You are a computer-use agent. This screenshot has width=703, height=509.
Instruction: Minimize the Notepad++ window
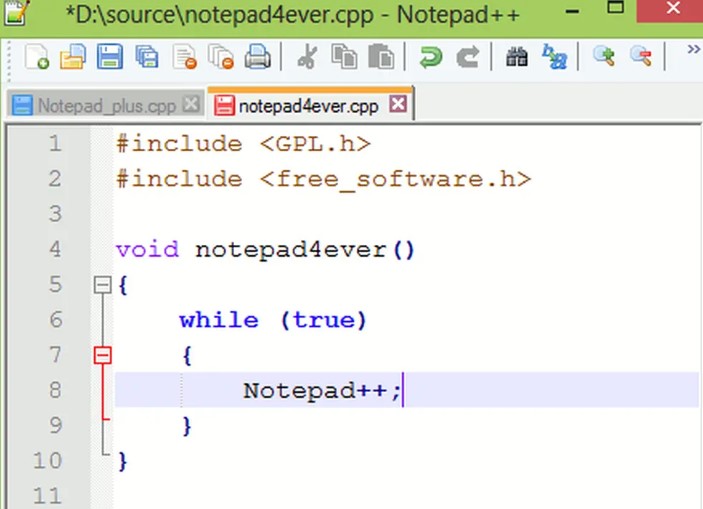click(573, 11)
